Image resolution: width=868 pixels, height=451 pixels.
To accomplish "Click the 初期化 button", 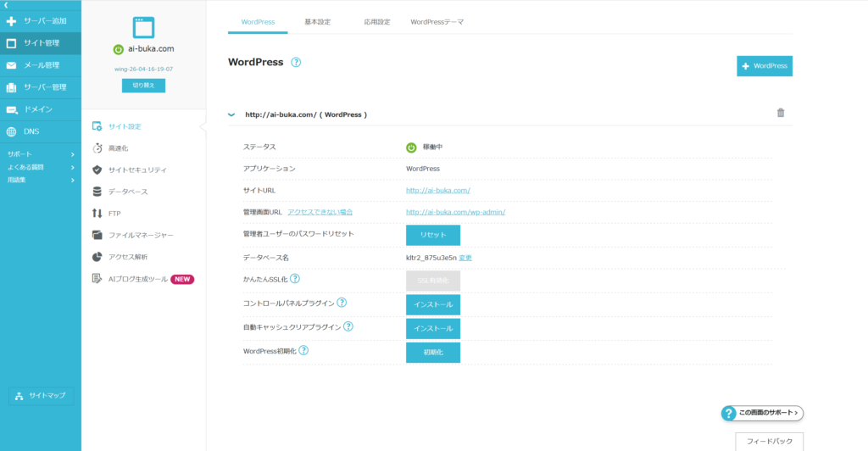I will [x=433, y=353].
